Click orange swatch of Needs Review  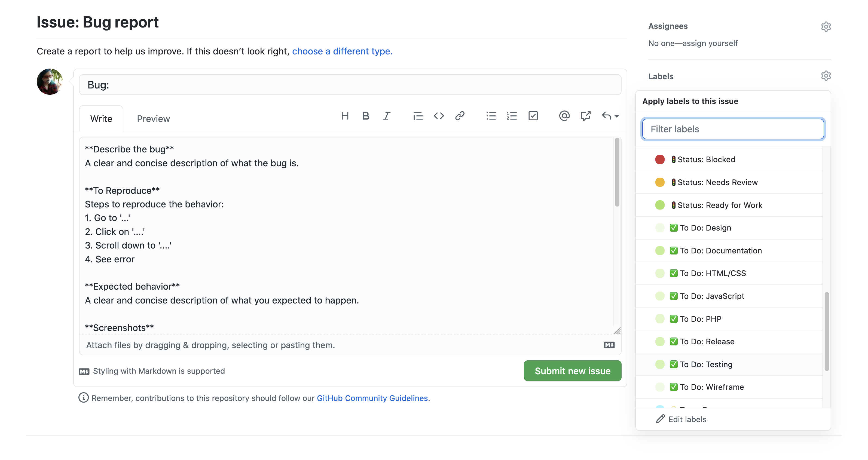[x=660, y=182]
